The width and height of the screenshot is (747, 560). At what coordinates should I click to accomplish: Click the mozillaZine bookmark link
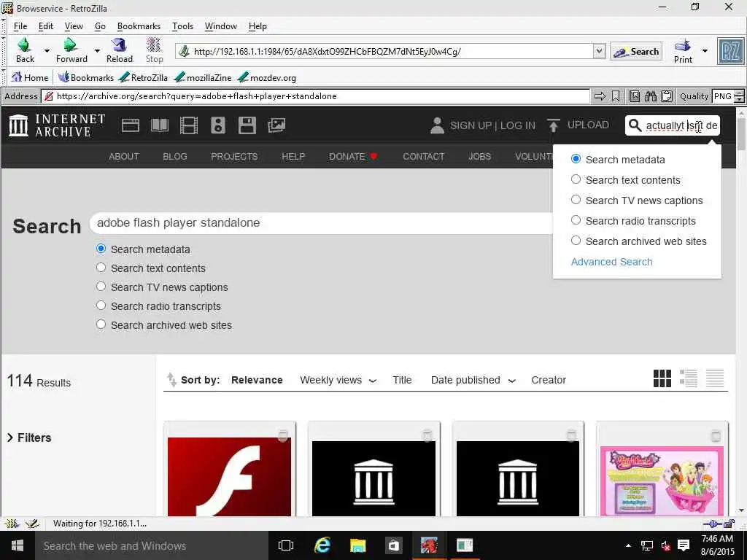(x=203, y=77)
